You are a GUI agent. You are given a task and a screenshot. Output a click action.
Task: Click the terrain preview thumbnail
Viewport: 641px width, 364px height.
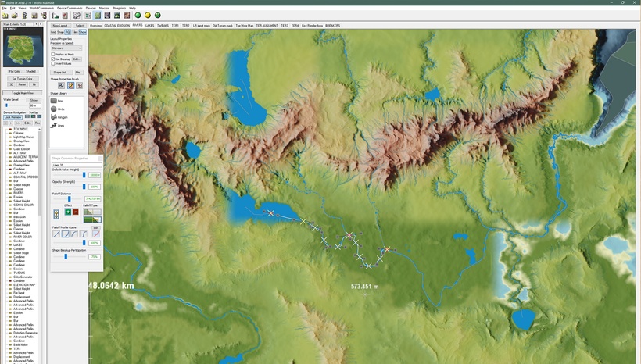coord(23,48)
